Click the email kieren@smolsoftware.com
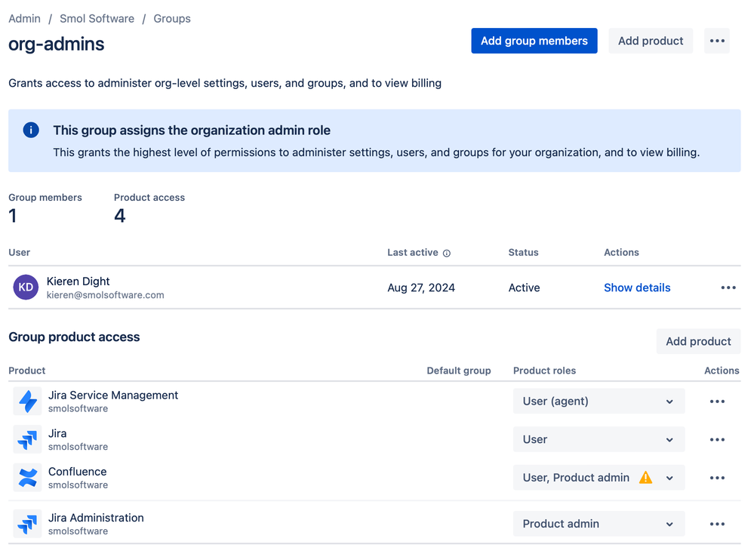754x560 pixels. [x=106, y=295]
